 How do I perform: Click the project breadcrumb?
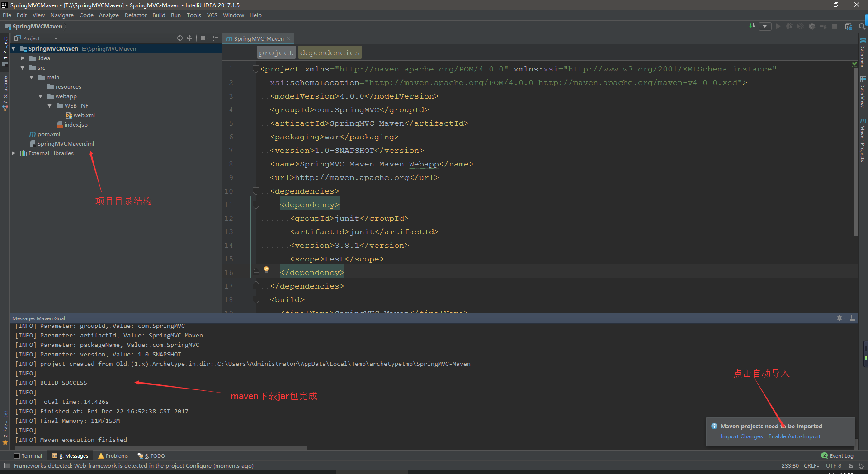276,53
